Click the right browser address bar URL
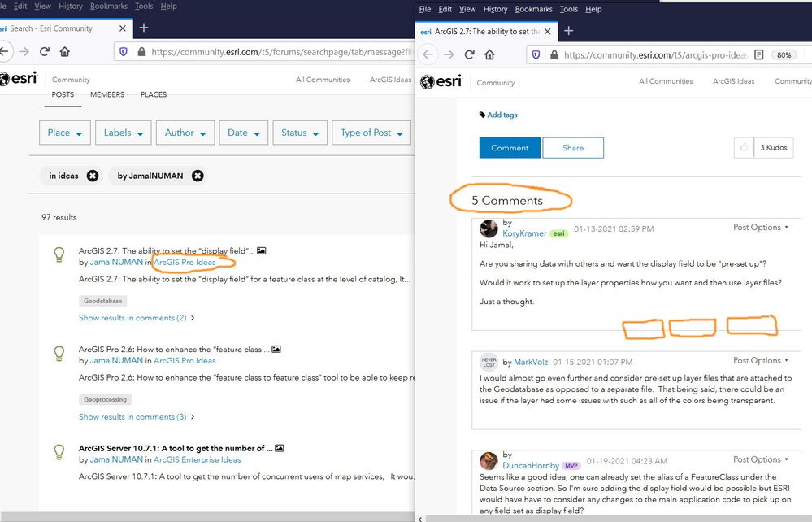The width and height of the screenshot is (812, 522). (655, 55)
